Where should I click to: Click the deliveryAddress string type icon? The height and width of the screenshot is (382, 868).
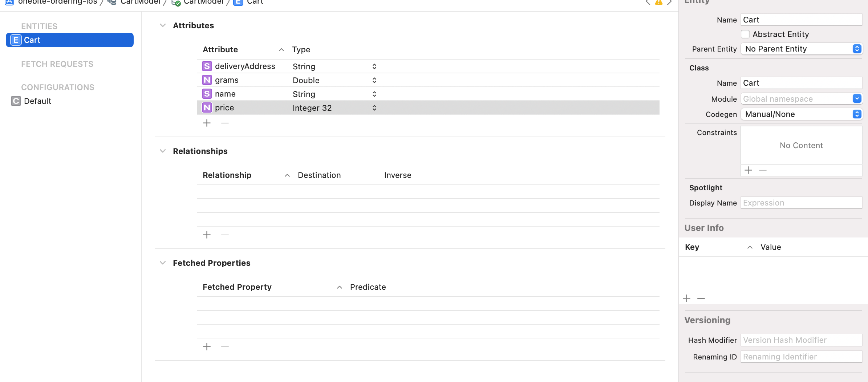207,66
